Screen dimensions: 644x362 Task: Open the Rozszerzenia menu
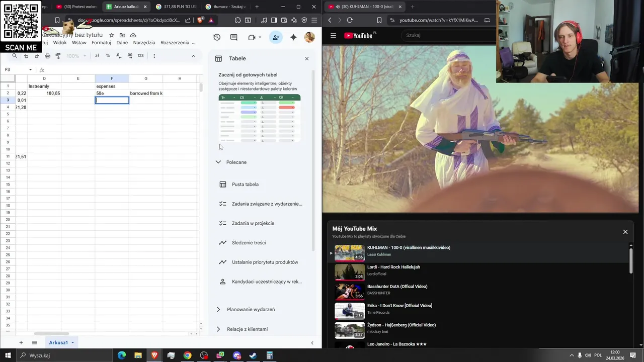coord(175,43)
